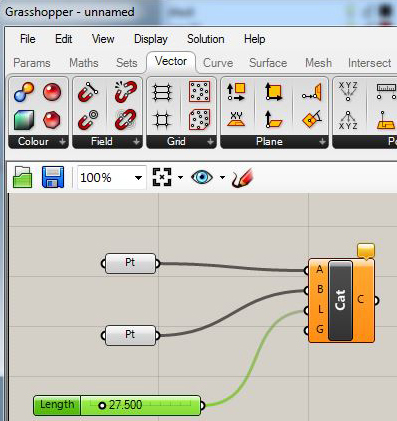Viewport: 397px width, 421px height.
Task: Activate the red sketch pencil tool
Action: (x=242, y=177)
